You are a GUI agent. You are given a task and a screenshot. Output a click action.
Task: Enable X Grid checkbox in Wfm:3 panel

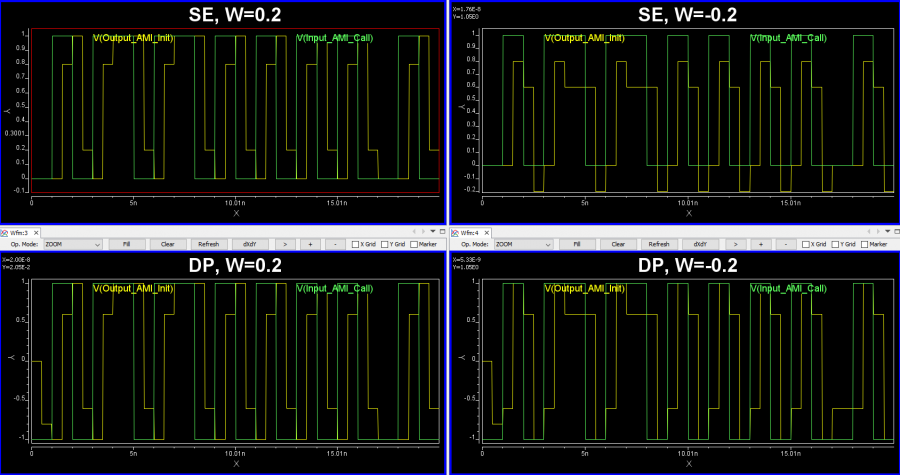pyautogui.click(x=356, y=244)
